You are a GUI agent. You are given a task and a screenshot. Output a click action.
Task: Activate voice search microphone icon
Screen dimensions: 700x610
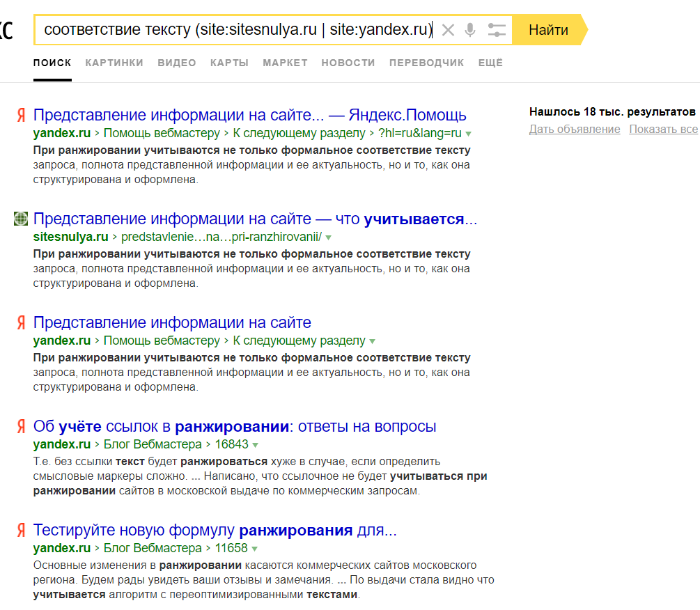point(470,30)
